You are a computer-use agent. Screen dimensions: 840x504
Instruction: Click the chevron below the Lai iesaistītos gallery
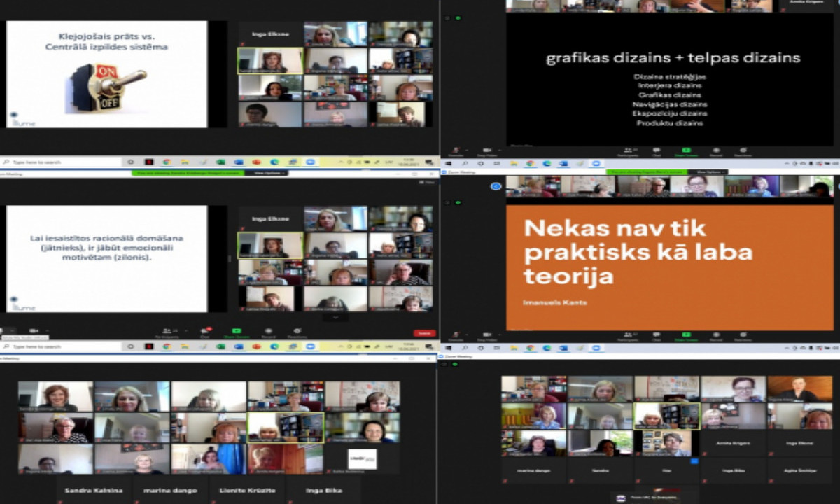click(x=335, y=317)
